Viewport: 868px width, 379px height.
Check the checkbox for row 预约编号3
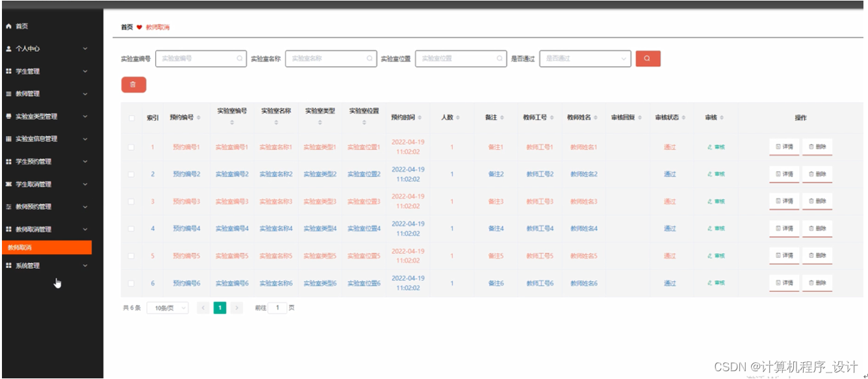point(131,202)
